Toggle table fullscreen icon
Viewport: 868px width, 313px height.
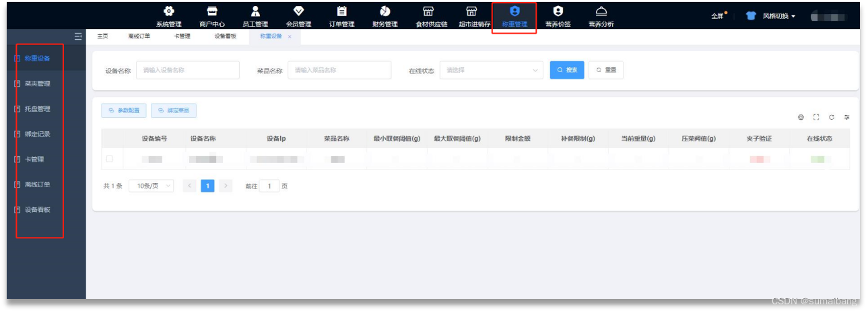click(x=816, y=117)
